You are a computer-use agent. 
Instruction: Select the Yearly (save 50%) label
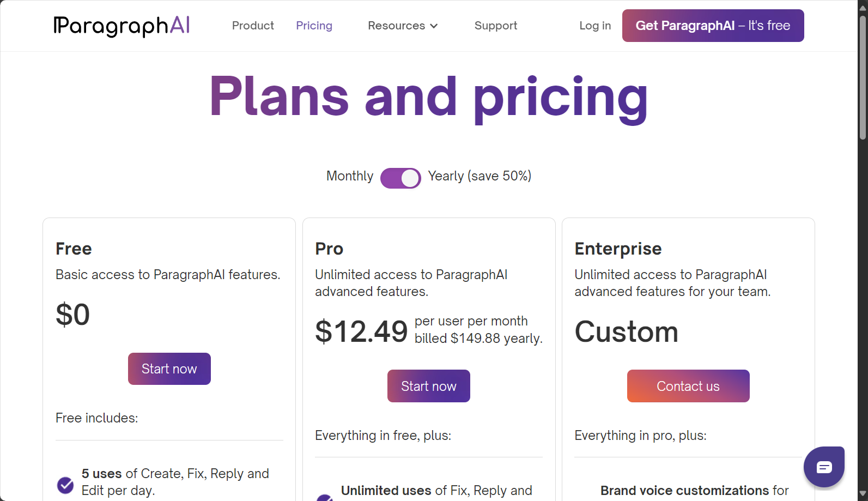pyautogui.click(x=479, y=176)
